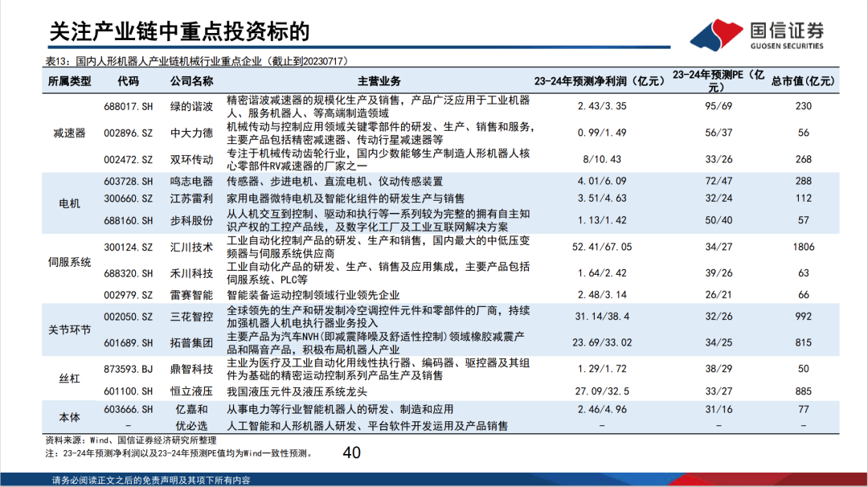Click page number 40
Viewport: 868px width, 487px height.
[x=351, y=452]
